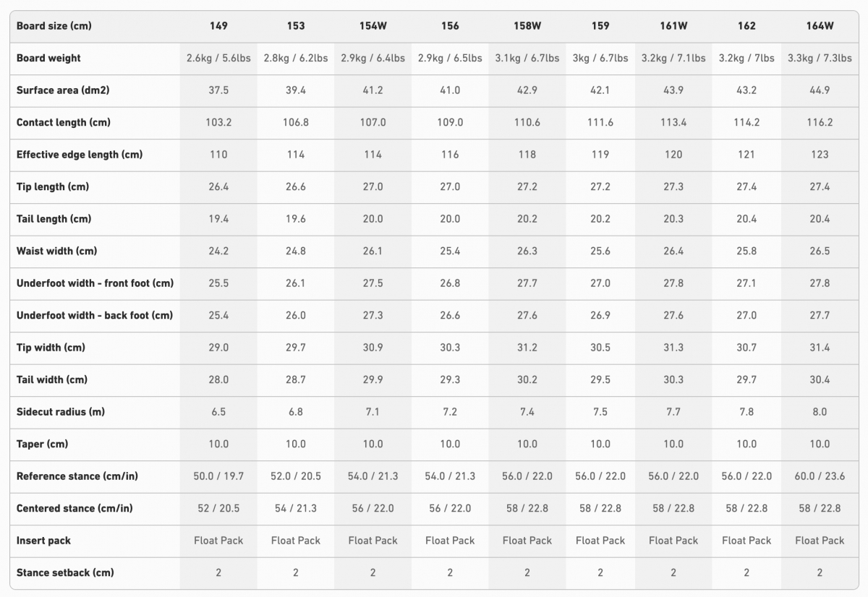This screenshot has width=868, height=597.
Task: Click the 60.0 / 23.6 reference stance cell
Action: click(x=820, y=476)
